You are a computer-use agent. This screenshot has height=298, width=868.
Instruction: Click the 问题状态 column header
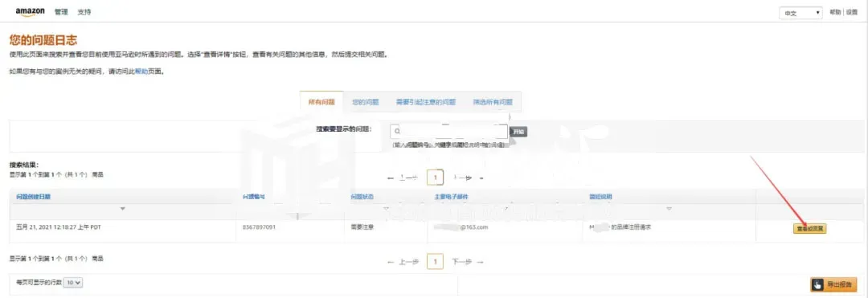tap(362, 197)
